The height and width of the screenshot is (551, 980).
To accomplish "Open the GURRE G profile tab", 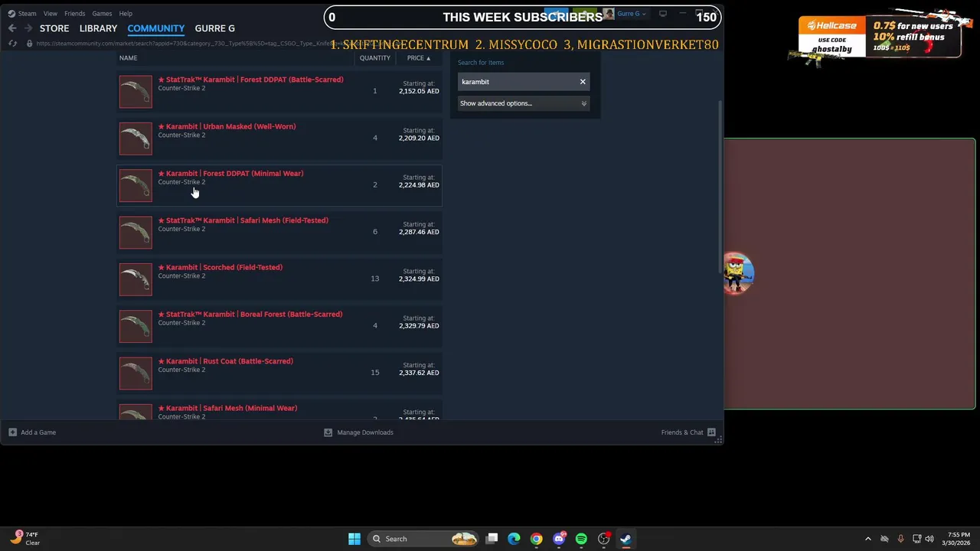I will (x=215, y=28).
